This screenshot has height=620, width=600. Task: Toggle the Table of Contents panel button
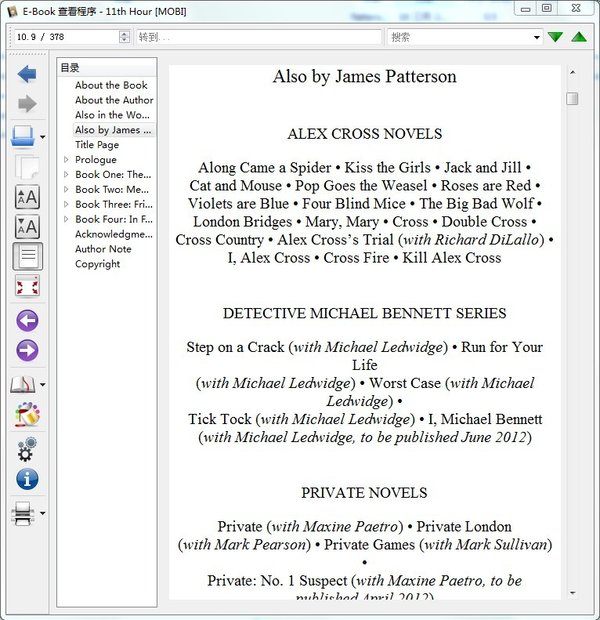click(27, 257)
